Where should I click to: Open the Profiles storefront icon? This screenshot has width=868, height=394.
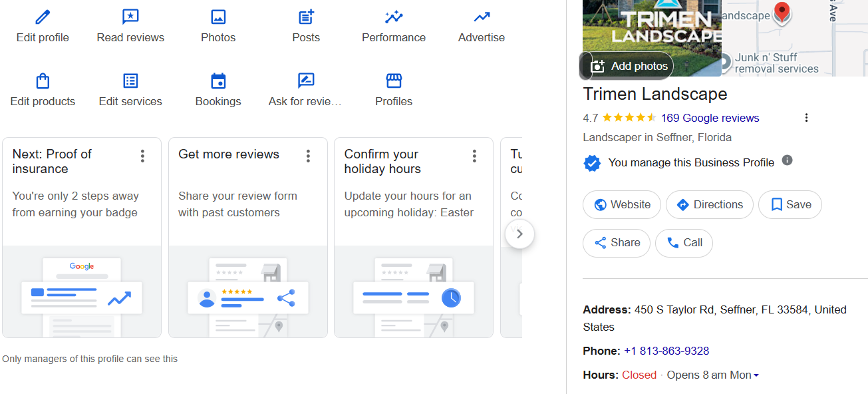(394, 81)
